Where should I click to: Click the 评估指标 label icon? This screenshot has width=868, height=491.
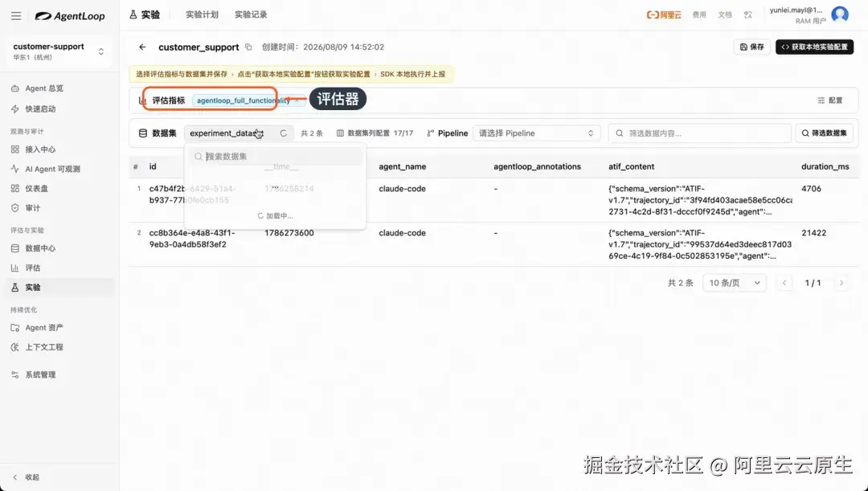143,100
